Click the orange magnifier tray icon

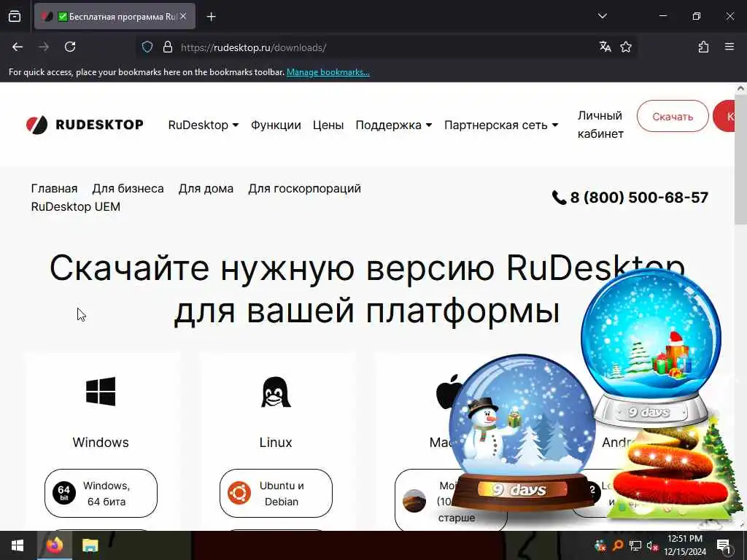[617, 545]
